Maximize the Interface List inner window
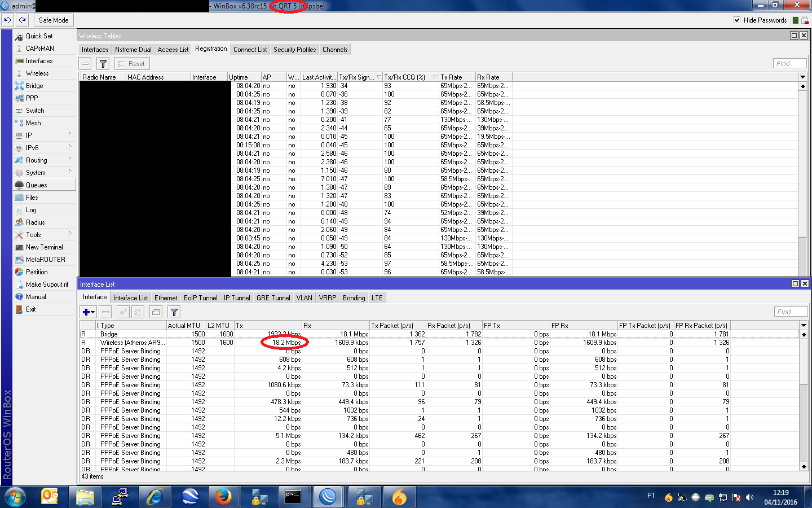812x508 pixels. (x=795, y=284)
